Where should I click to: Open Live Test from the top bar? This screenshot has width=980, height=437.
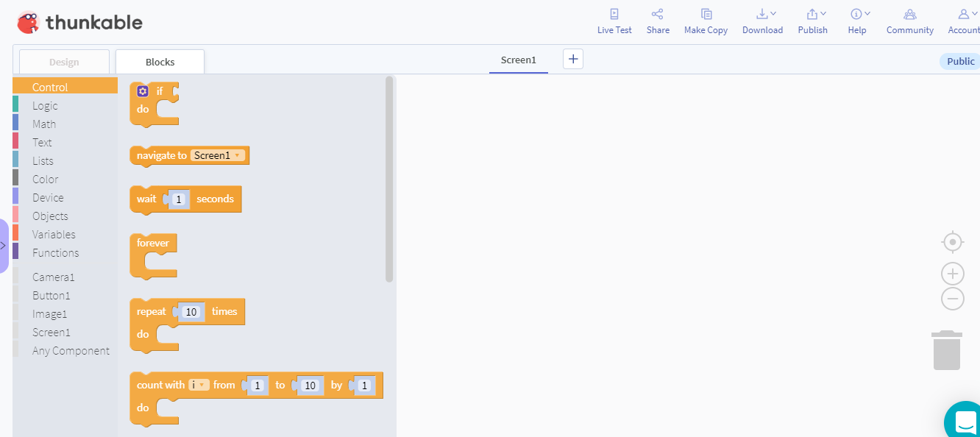(614, 21)
